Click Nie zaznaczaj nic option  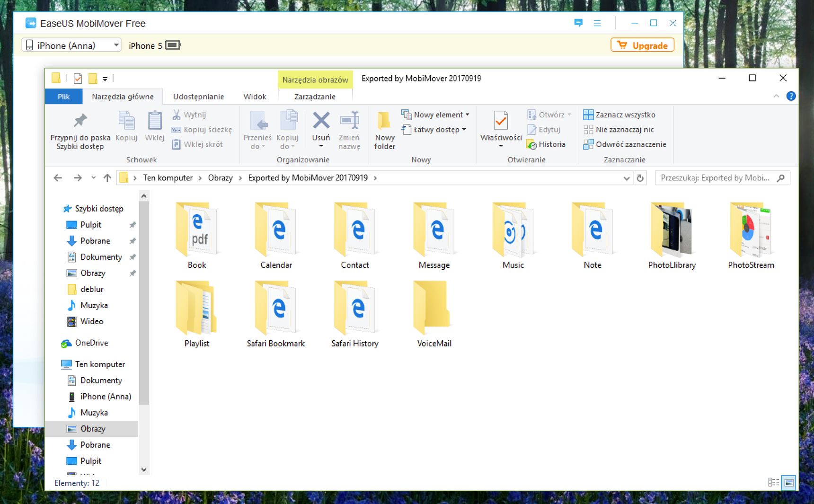pyautogui.click(x=619, y=129)
